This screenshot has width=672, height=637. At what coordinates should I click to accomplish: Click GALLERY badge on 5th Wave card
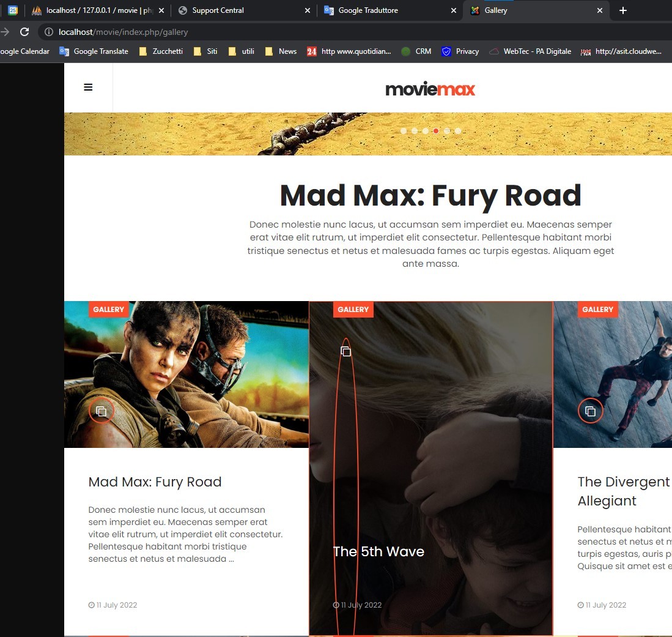tap(353, 309)
